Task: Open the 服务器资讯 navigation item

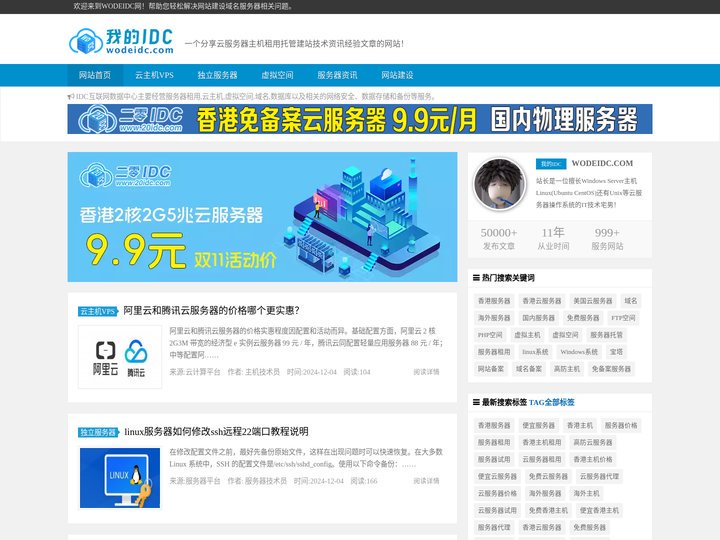Action: coord(337,75)
